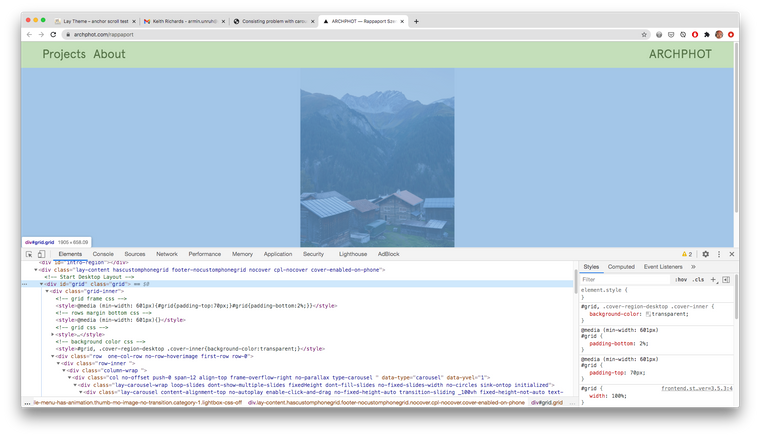The width and height of the screenshot is (760, 437).
Task: Expand the collapsed style element node
Action: point(52,334)
